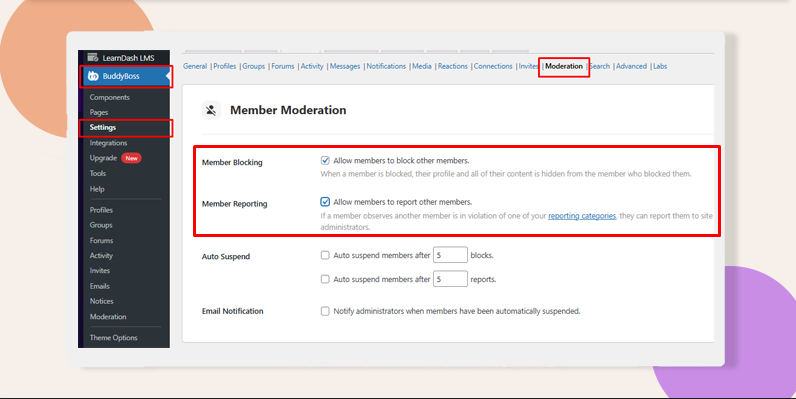Check Notify administrators on suspension
796x399 pixels.
click(x=325, y=311)
